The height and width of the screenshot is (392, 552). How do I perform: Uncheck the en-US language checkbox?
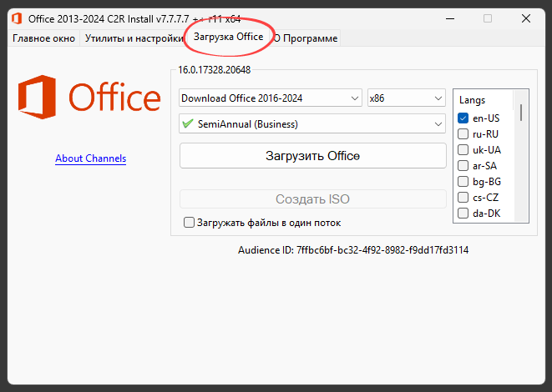coord(463,118)
